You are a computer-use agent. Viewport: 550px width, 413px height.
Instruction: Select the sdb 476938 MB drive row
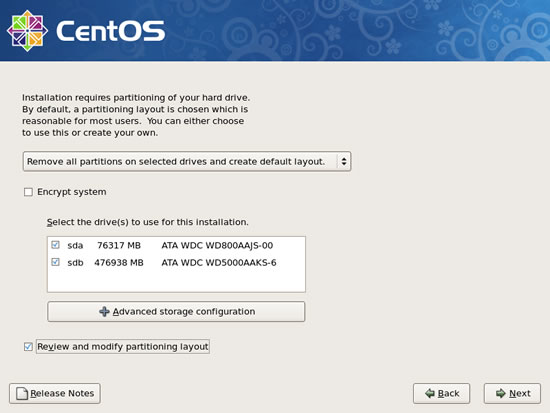click(176, 262)
